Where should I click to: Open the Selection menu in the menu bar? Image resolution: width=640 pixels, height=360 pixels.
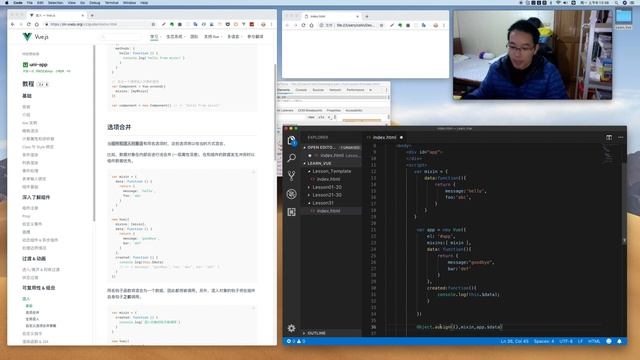(x=56, y=2)
